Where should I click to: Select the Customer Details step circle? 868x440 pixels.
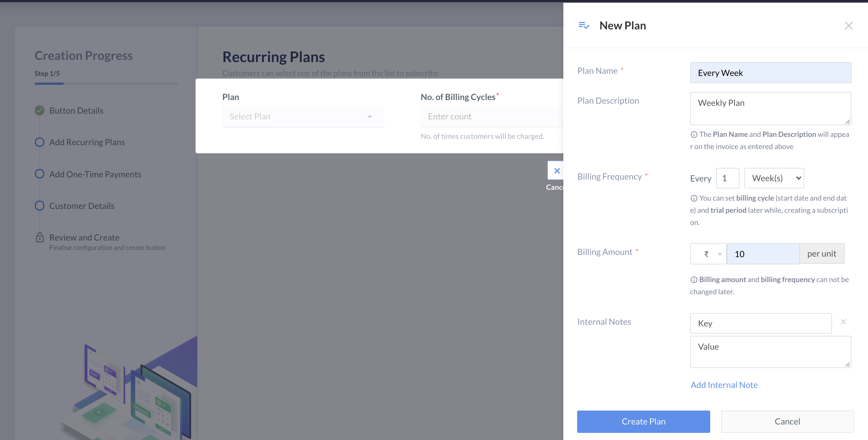(x=39, y=206)
